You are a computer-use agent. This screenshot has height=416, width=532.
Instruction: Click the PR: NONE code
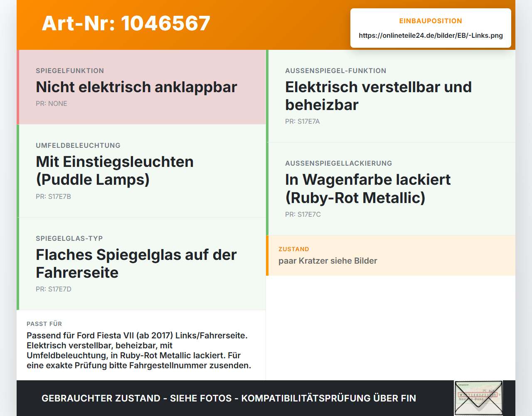click(x=52, y=103)
